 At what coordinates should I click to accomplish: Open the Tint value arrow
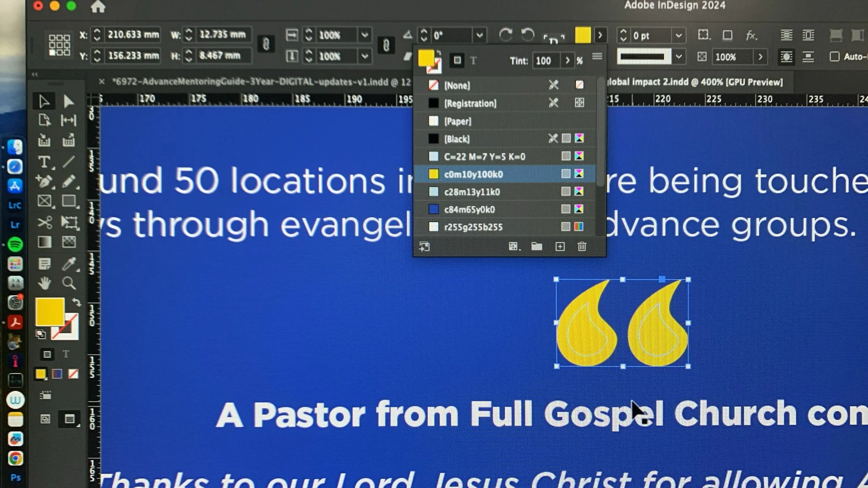pyautogui.click(x=568, y=61)
